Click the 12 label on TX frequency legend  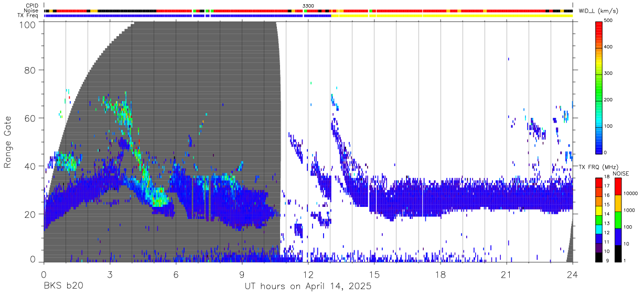coord(608,233)
